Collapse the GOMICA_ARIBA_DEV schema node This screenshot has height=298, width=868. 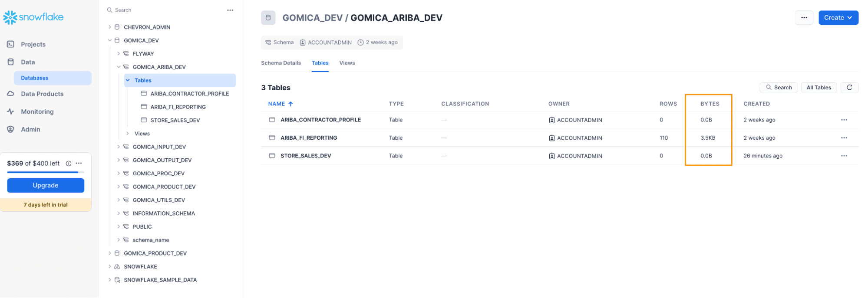coord(119,67)
